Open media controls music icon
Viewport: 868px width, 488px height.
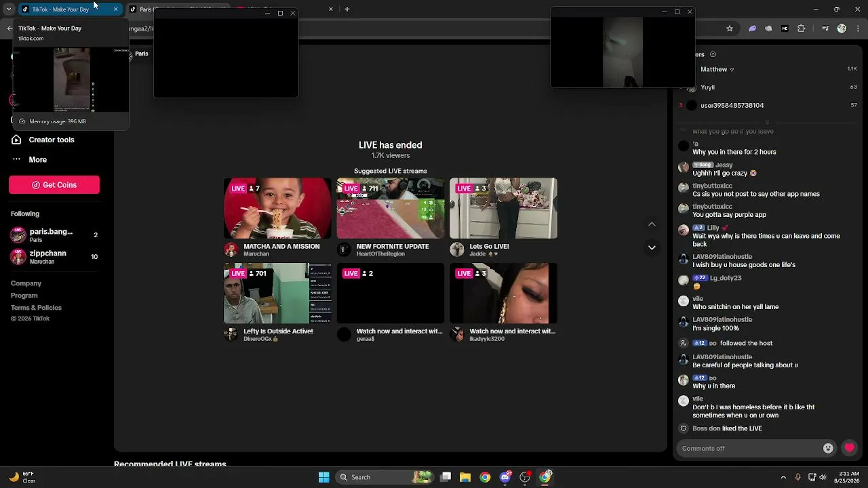(825, 28)
